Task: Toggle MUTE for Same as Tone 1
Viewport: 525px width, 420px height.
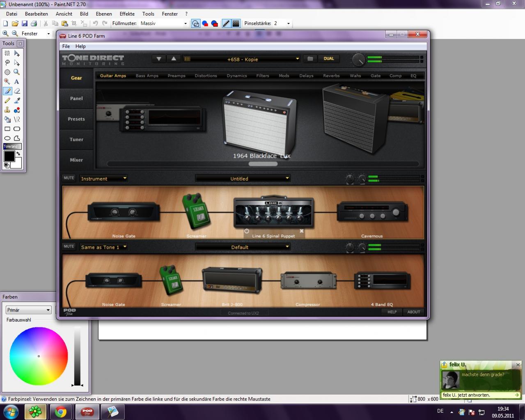Action: [x=69, y=247]
